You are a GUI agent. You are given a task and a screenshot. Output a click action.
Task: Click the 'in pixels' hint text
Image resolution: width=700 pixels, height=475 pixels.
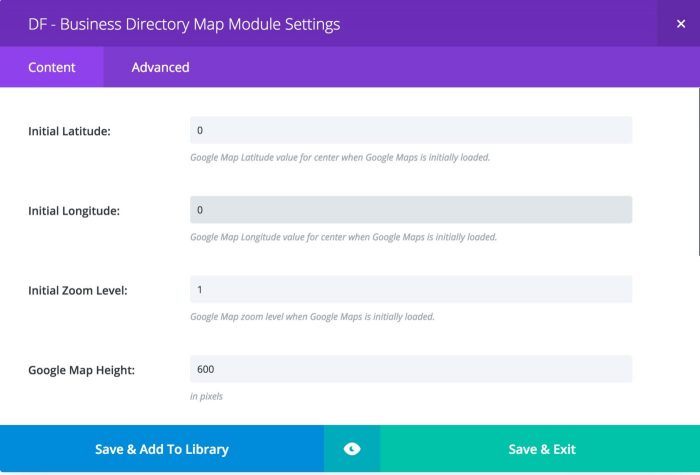(x=206, y=396)
